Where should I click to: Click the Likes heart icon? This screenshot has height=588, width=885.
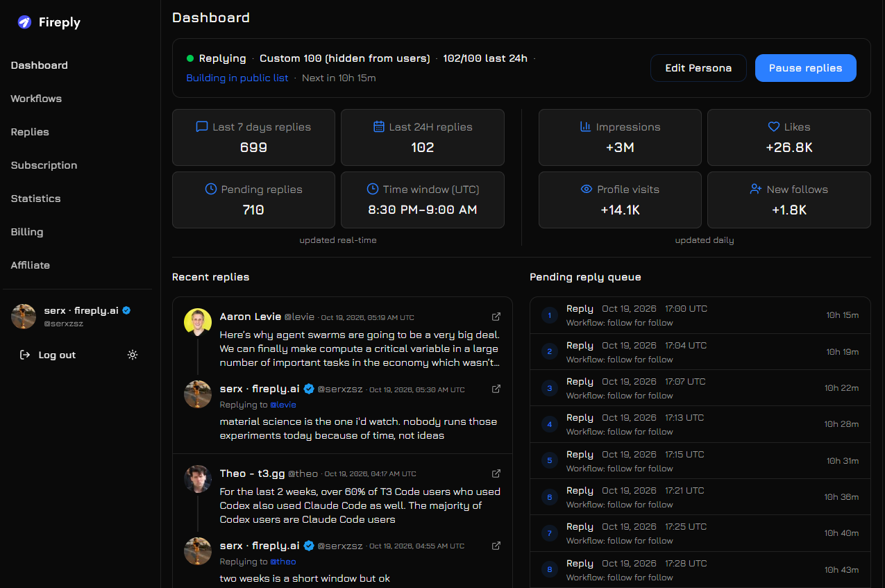pos(774,127)
